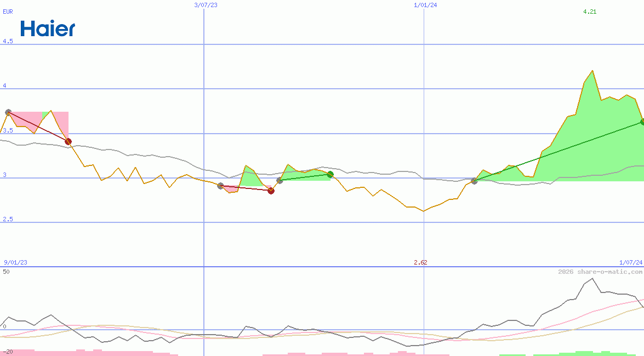
Task: Click the 2.62 low price label
Action: tap(420, 262)
